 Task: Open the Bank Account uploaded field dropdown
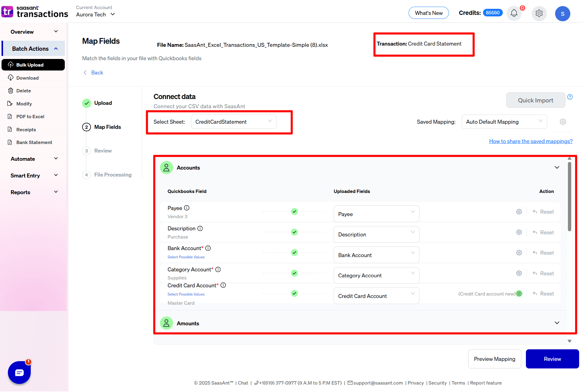pos(376,255)
